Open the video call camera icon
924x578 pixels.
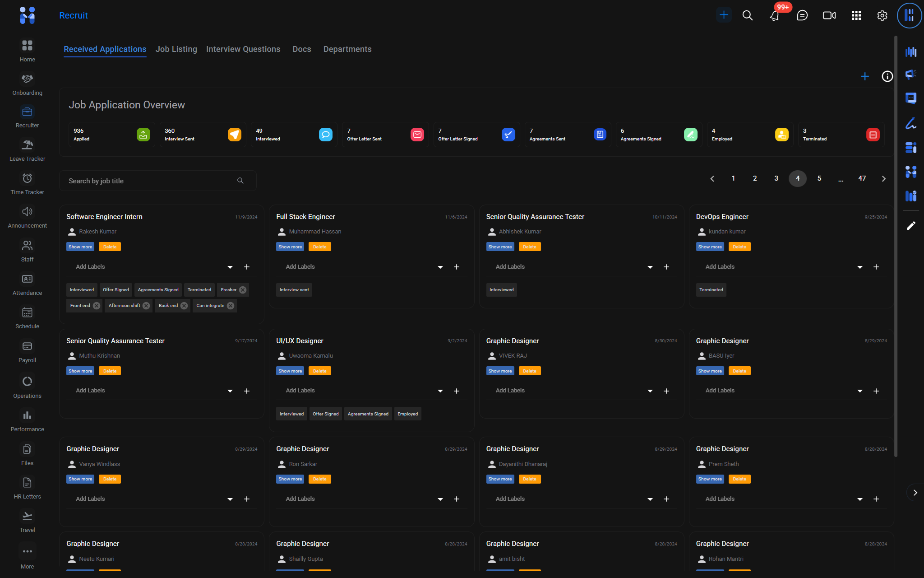[x=829, y=16]
